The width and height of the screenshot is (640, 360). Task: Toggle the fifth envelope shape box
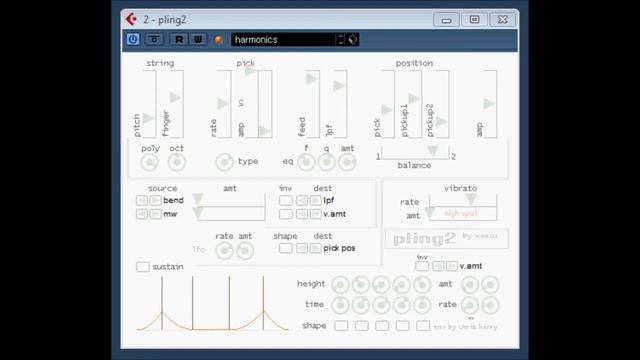[423, 325]
